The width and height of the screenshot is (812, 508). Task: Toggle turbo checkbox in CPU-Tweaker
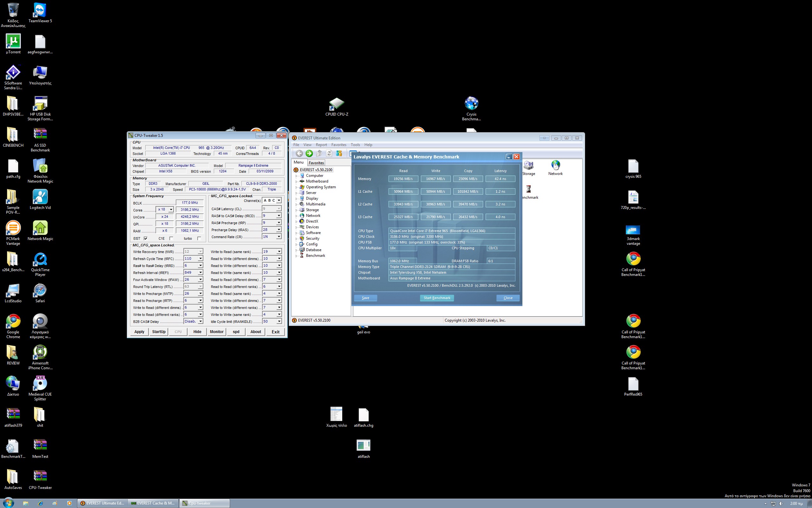click(x=199, y=238)
